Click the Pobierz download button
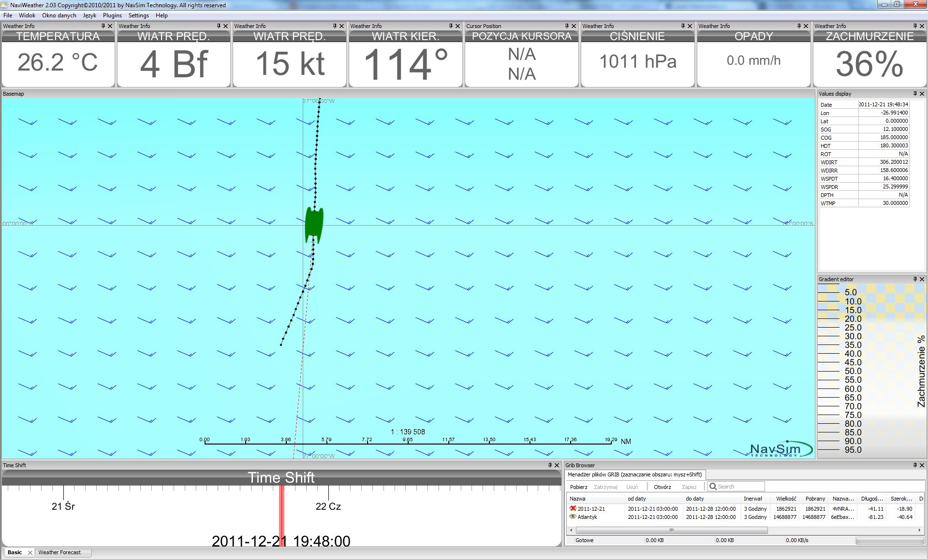This screenshot has height=560, width=928. click(x=578, y=487)
